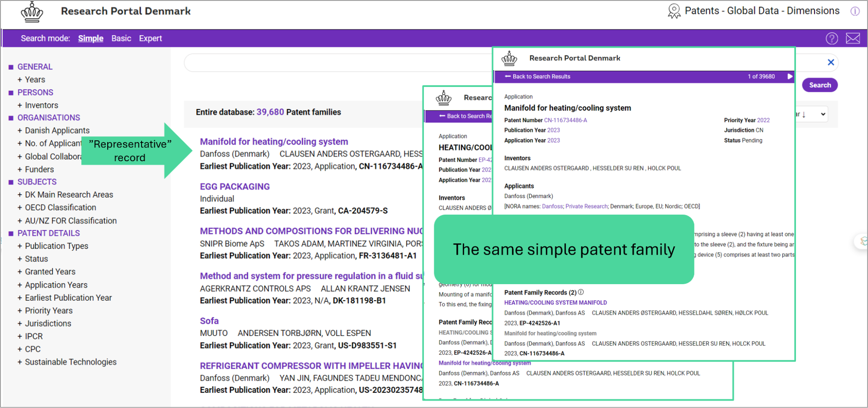Open the Sofa patent record

(x=209, y=321)
